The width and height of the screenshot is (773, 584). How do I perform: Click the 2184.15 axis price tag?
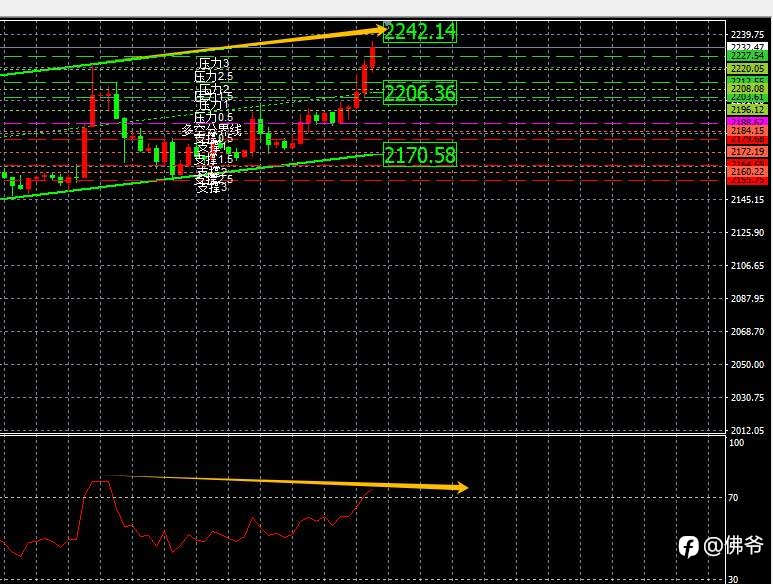(747, 131)
